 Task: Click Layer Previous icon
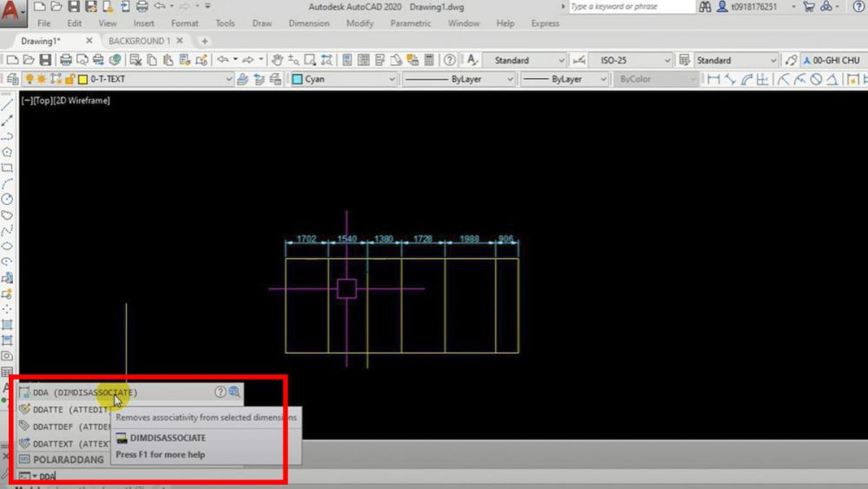[259, 79]
